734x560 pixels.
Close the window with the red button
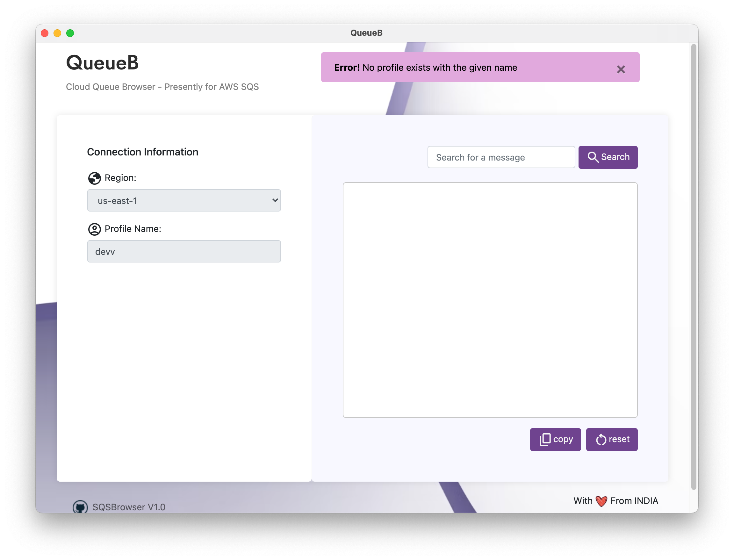[45, 33]
